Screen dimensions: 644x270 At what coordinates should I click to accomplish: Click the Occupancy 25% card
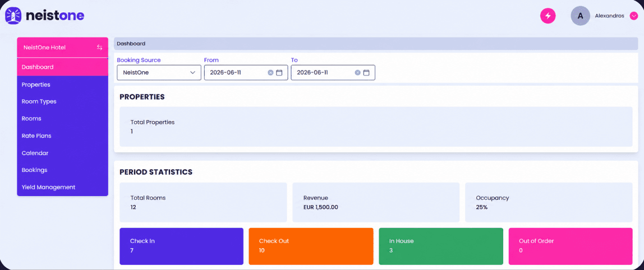[549, 202]
